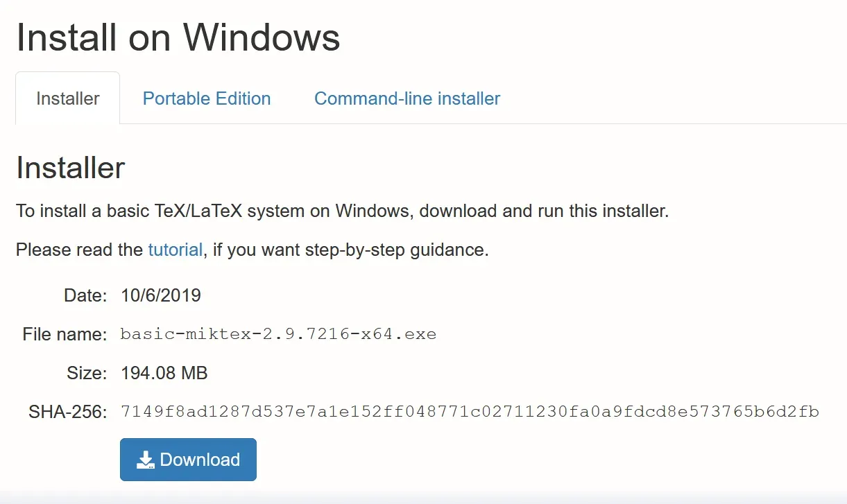Click the Install on Windows page heading
The width and height of the screenshot is (847, 504).
(178, 37)
